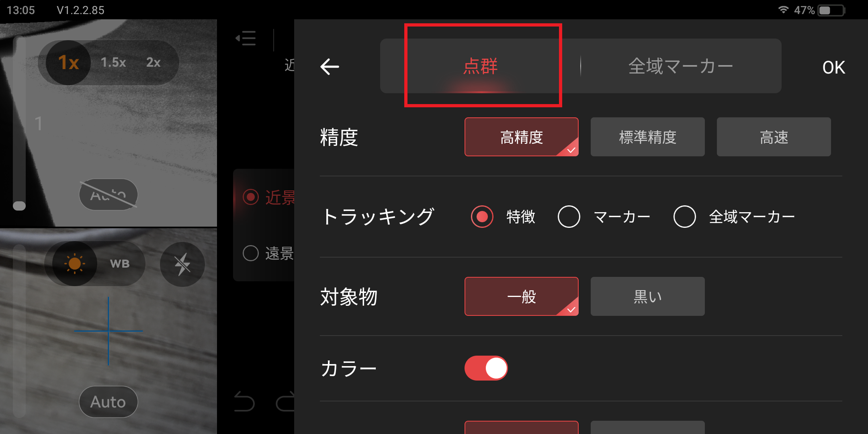The height and width of the screenshot is (434, 868).
Task: Select 全域マーカー tracking radio option
Action: 685,217
